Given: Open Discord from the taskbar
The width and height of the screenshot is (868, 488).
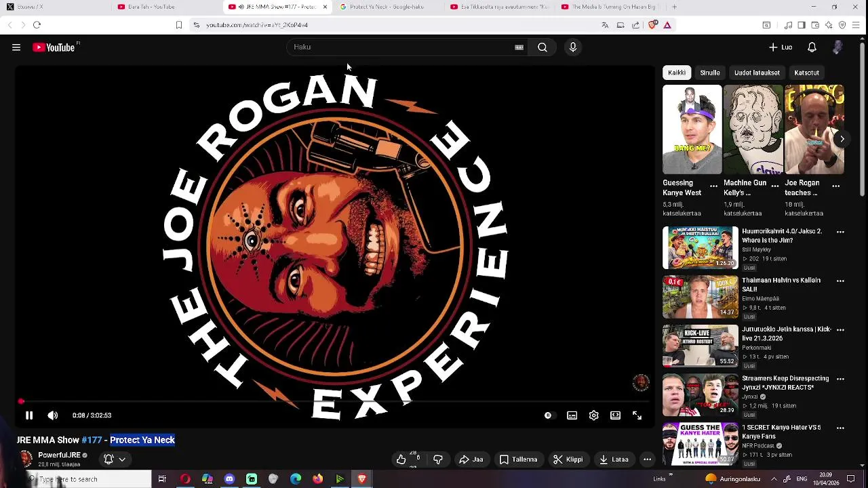Looking at the screenshot, I should pos(229,479).
